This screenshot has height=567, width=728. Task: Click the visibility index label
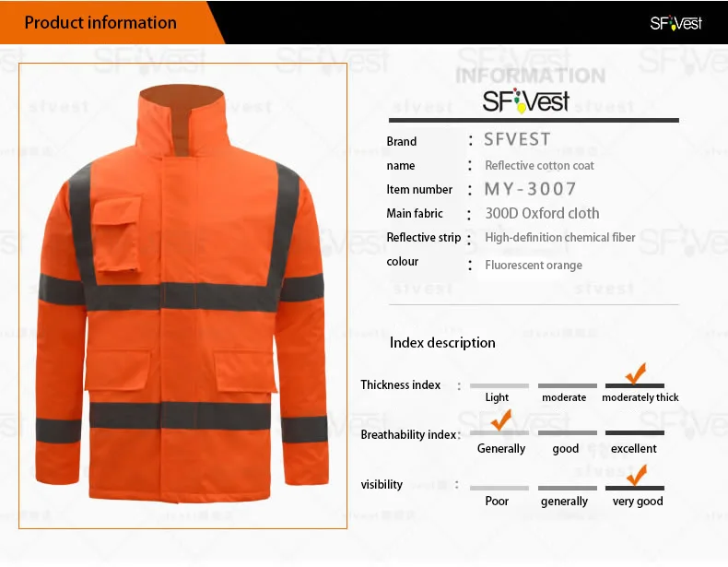pyautogui.click(x=382, y=484)
